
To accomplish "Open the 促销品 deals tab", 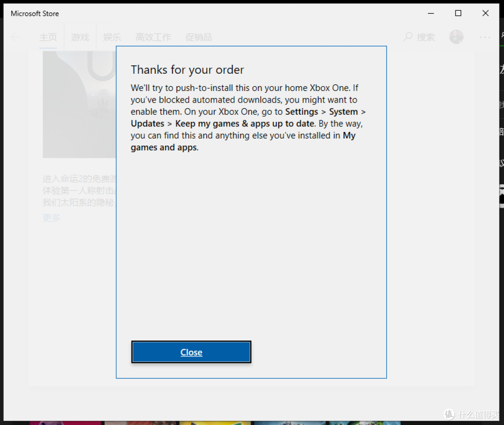I will point(199,37).
